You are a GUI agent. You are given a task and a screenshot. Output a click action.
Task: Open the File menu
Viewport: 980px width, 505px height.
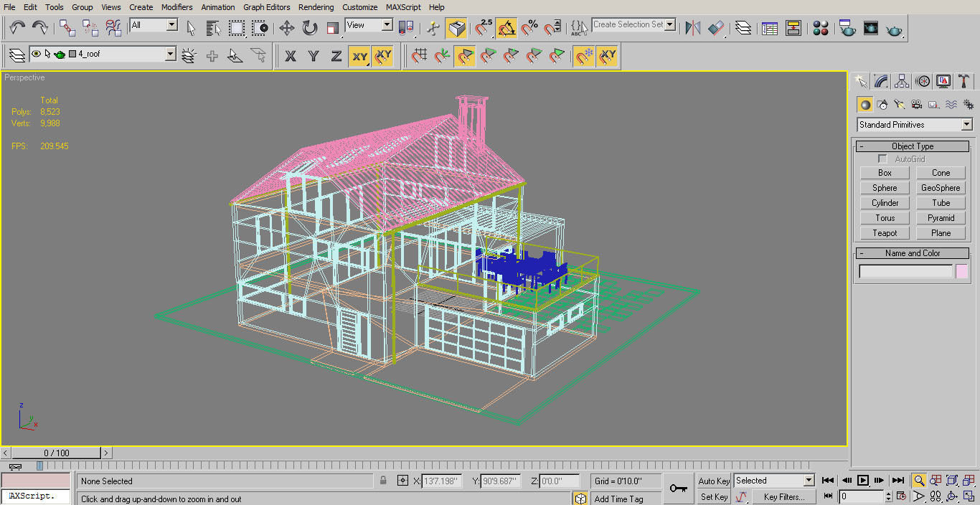click(9, 7)
